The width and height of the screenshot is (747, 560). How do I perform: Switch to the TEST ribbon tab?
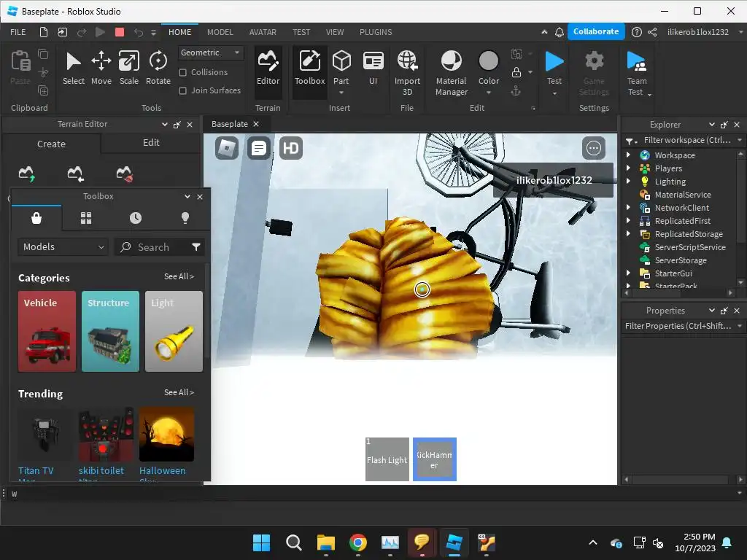(x=301, y=32)
